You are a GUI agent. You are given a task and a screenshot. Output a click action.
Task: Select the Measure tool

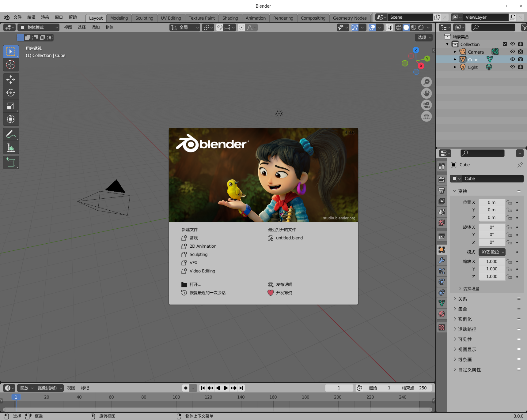pyautogui.click(x=11, y=148)
